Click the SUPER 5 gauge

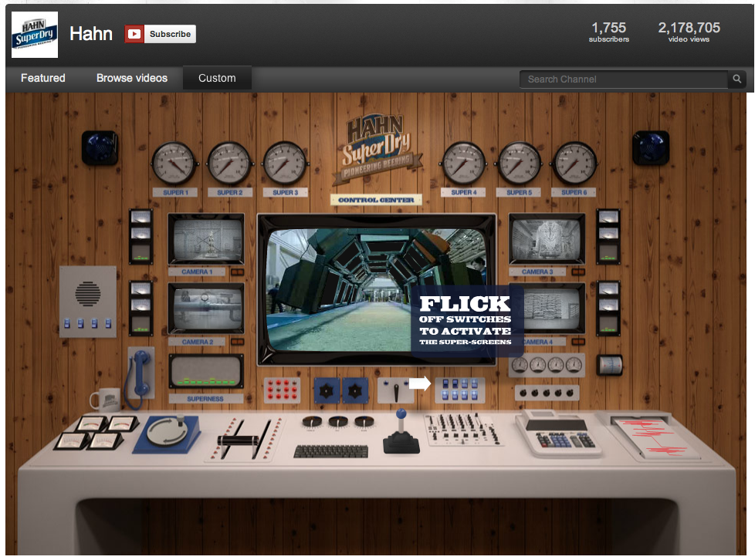[x=519, y=164]
